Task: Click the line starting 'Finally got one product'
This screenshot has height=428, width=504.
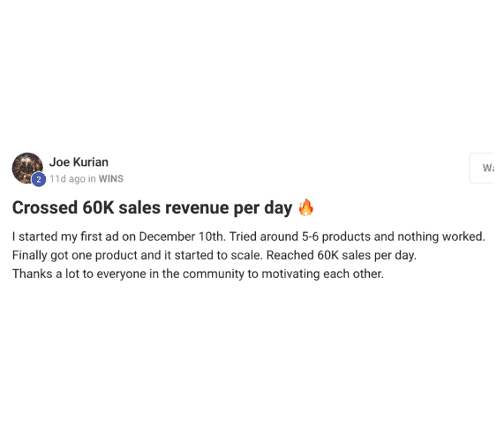Action: [214, 255]
